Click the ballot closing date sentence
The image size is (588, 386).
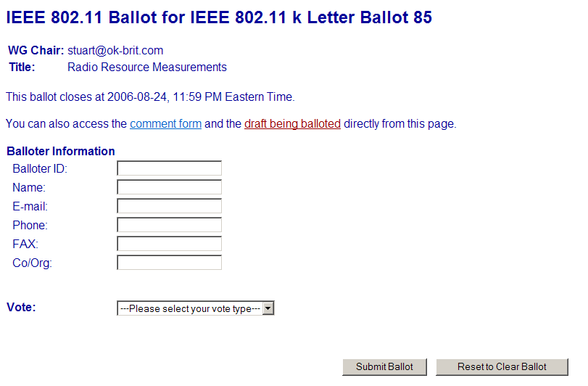[150, 96]
